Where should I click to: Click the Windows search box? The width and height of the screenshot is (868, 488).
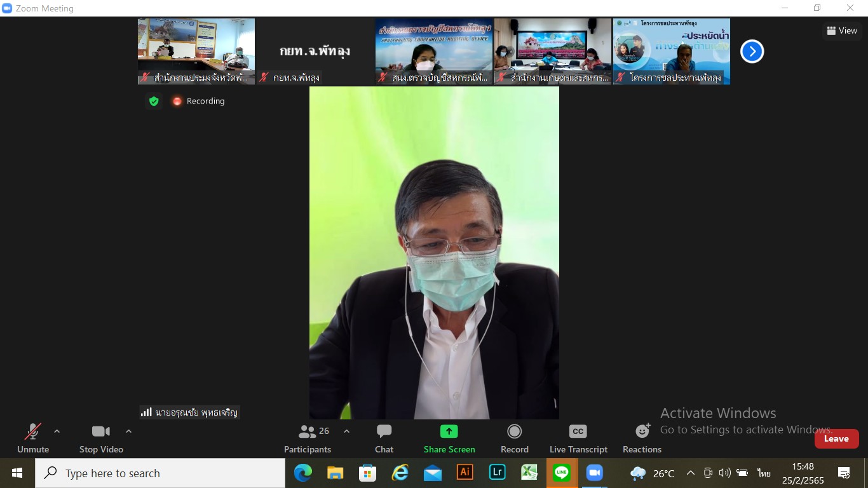pos(160,473)
